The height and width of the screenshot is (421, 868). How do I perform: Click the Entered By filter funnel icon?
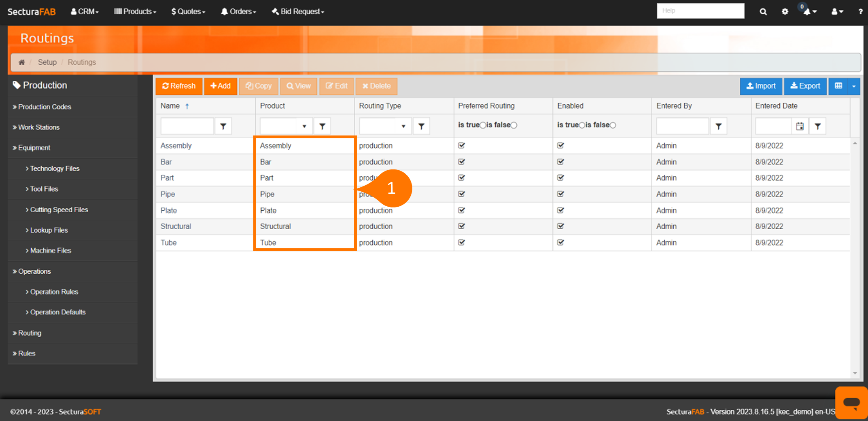coord(718,126)
